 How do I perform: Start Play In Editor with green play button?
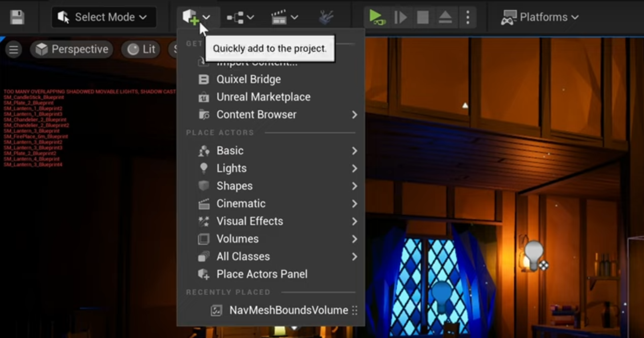377,17
